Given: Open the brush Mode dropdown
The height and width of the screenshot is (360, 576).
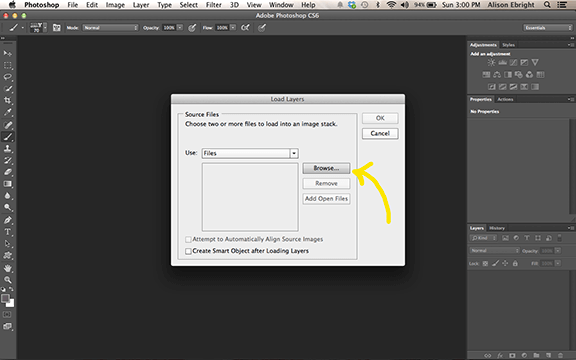Looking at the screenshot, I should [110, 28].
